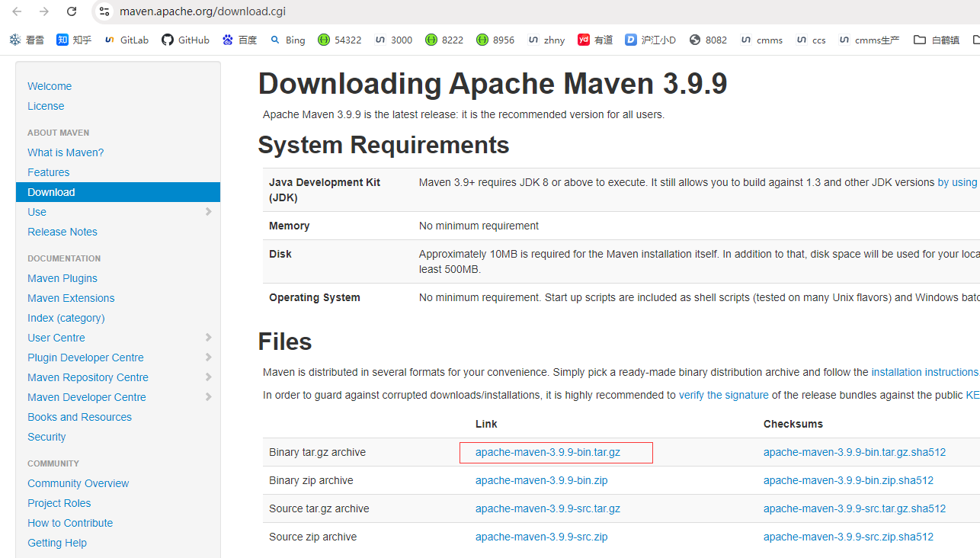
Task: Follow the installation instructions link
Action: click(x=925, y=372)
